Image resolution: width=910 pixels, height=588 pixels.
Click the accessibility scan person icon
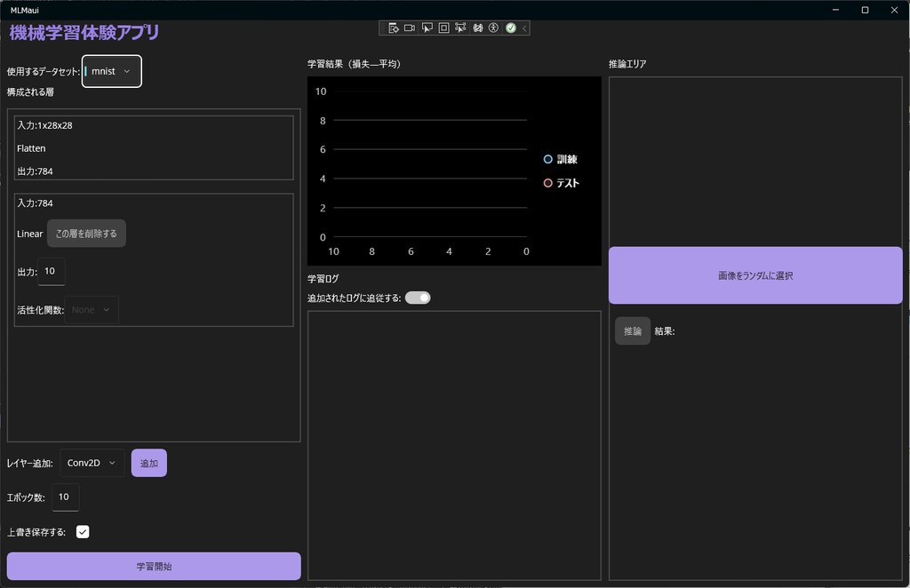pos(494,28)
